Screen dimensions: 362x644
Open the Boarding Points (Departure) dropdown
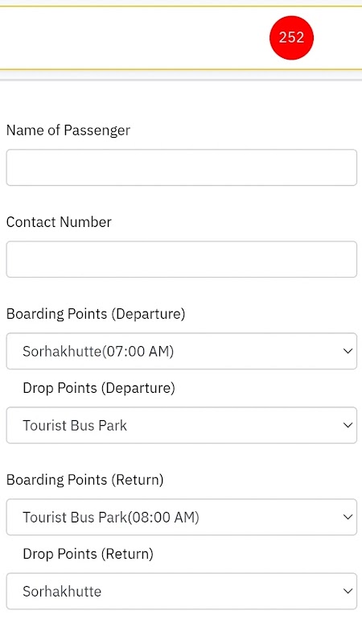(182, 351)
